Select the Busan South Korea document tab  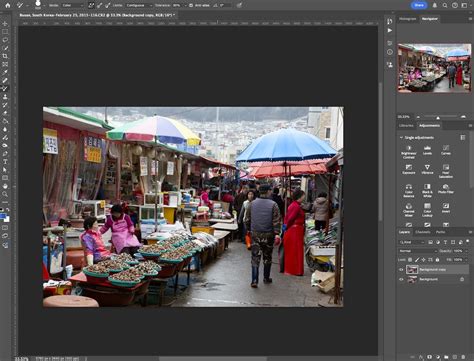pos(97,15)
